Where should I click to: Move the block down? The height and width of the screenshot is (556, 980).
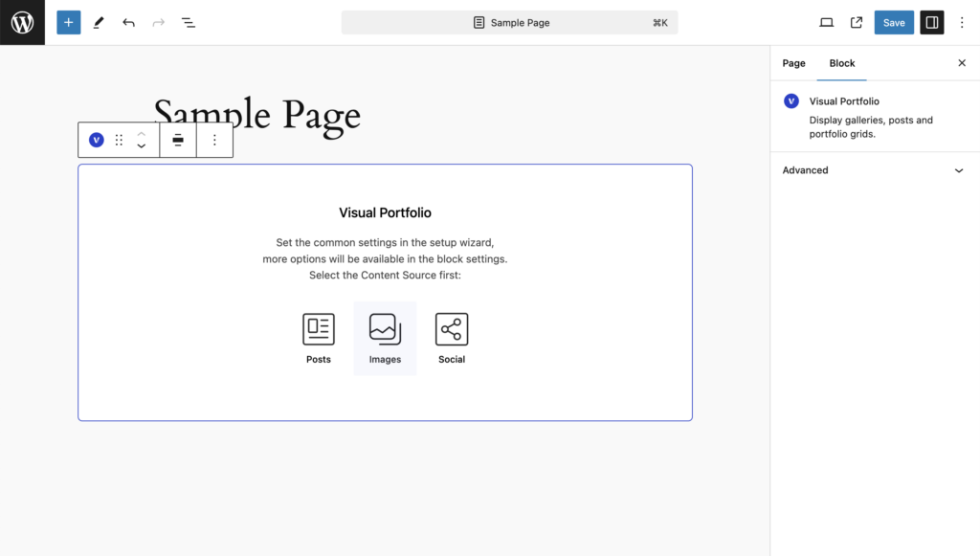click(142, 146)
